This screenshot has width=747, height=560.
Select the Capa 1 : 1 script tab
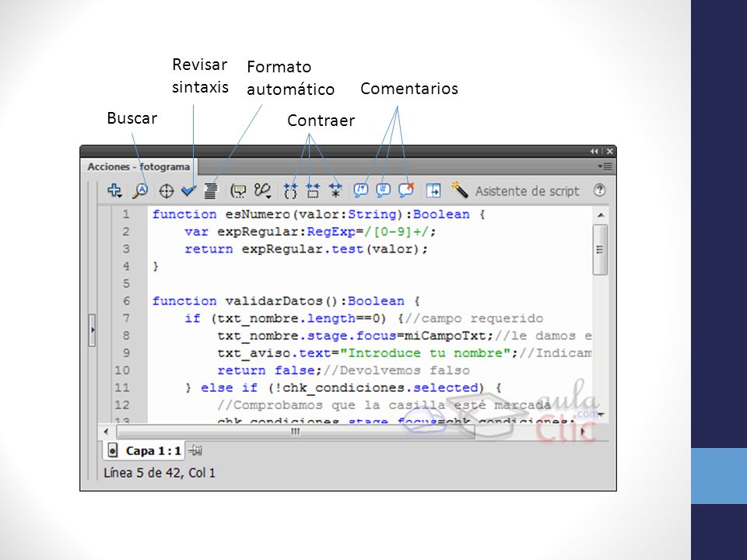coord(145,450)
